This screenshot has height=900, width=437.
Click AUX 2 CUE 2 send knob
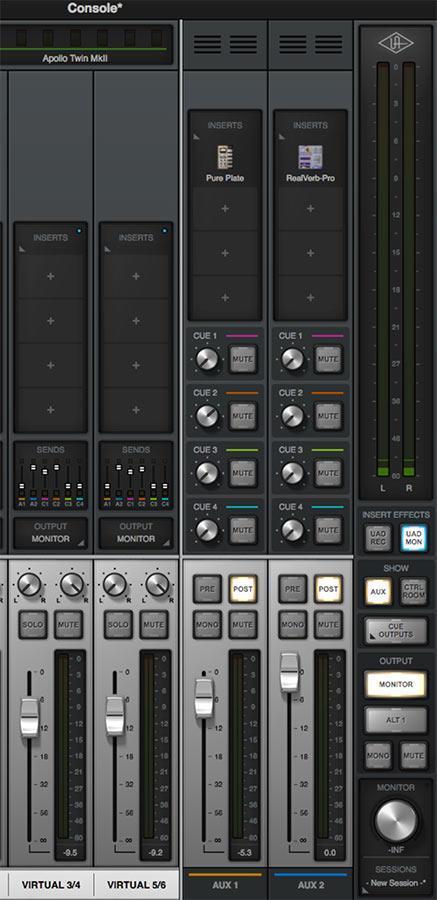click(292, 416)
